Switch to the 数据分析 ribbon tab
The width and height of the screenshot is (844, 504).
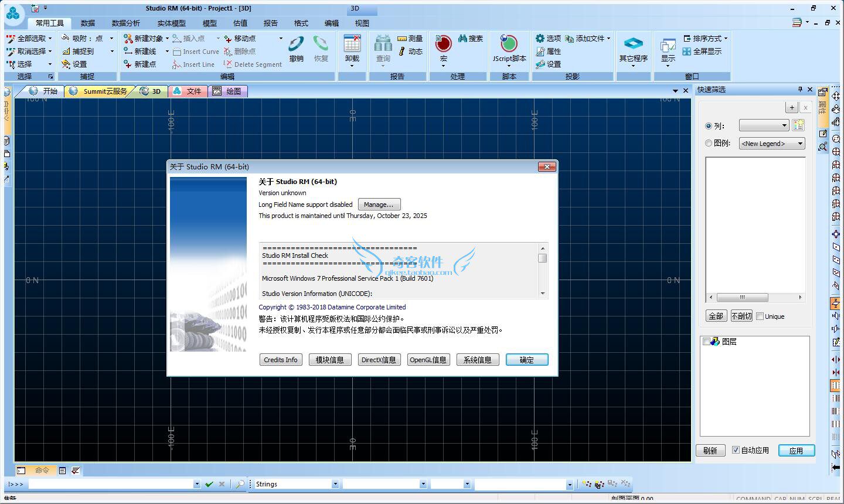125,23
